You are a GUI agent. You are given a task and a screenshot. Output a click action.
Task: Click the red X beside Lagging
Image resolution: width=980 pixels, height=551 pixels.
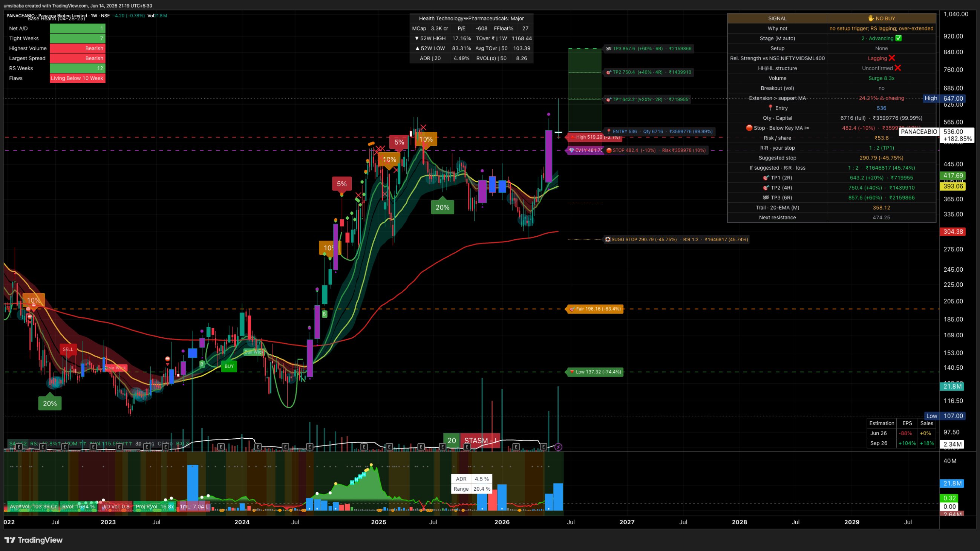click(x=892, y=58)
